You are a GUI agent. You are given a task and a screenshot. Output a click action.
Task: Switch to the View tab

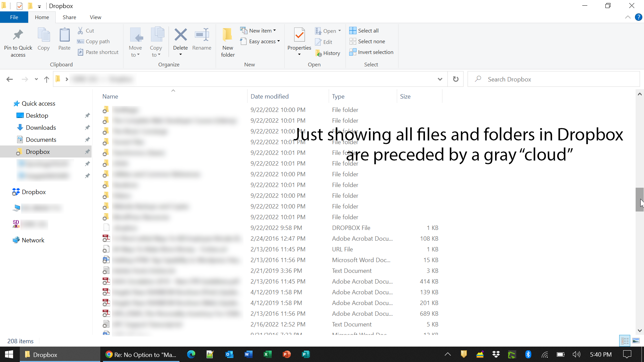[96, 17]
